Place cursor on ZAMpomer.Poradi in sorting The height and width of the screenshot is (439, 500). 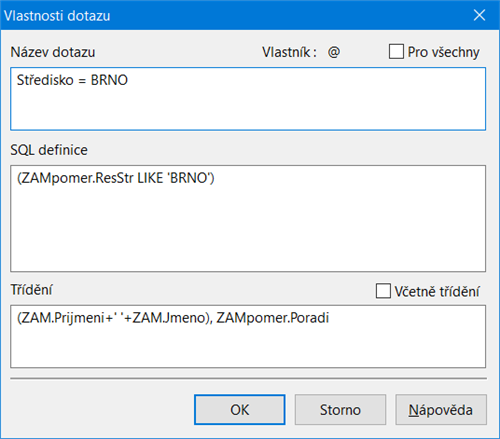click(273, 318)
